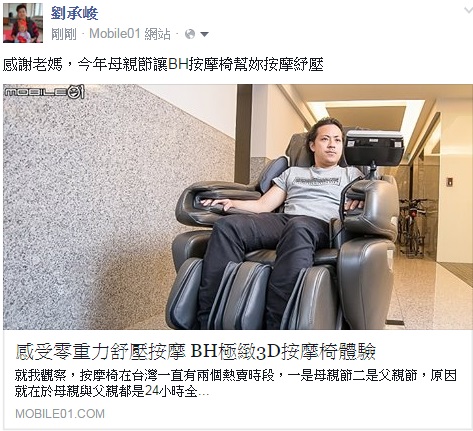Open the post options chevron menu

[x=468, y=10]
